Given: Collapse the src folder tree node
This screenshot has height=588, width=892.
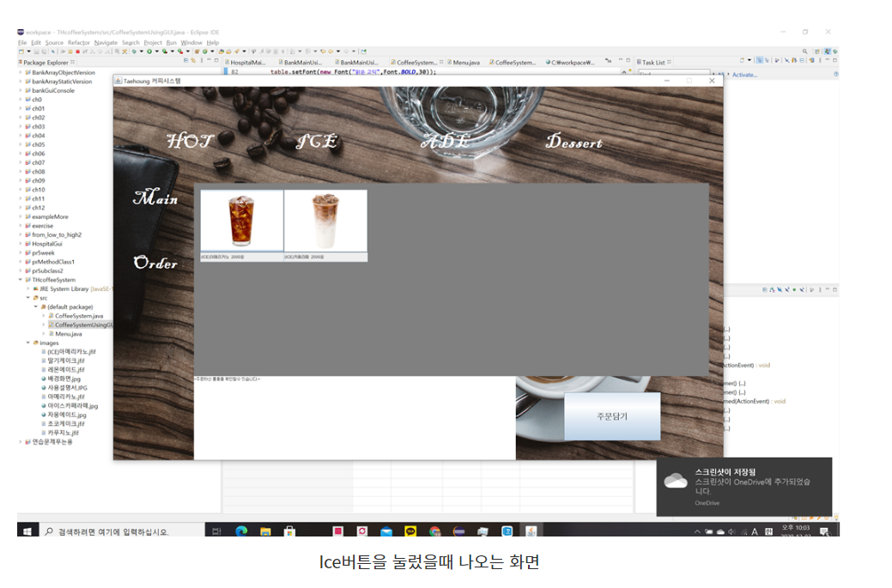Looking at the screenshot, I should coord(28,298).
